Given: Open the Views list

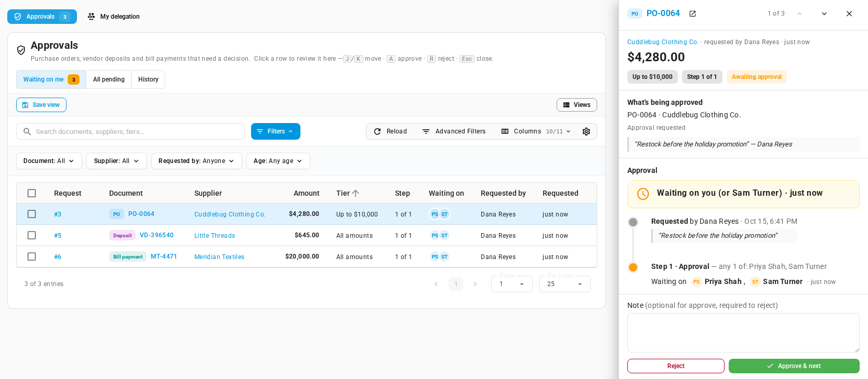Looking at the screenshot, I should (x=577, y=105).
